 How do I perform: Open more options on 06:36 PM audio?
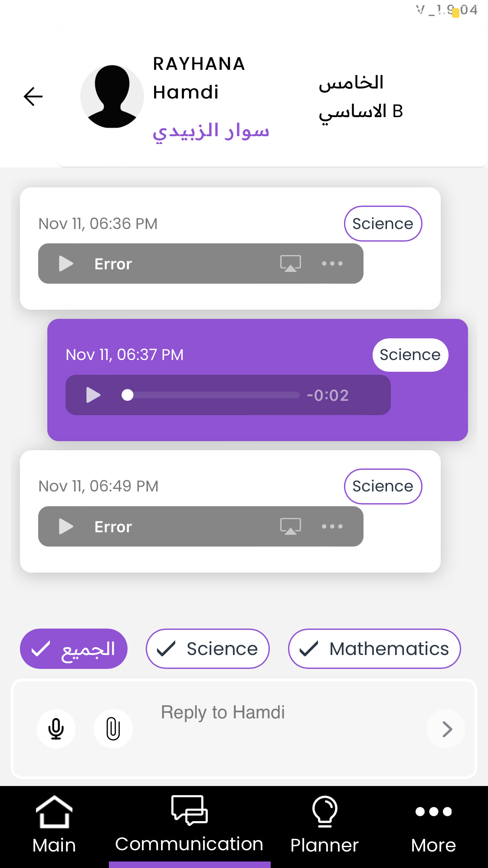[332, 263]
